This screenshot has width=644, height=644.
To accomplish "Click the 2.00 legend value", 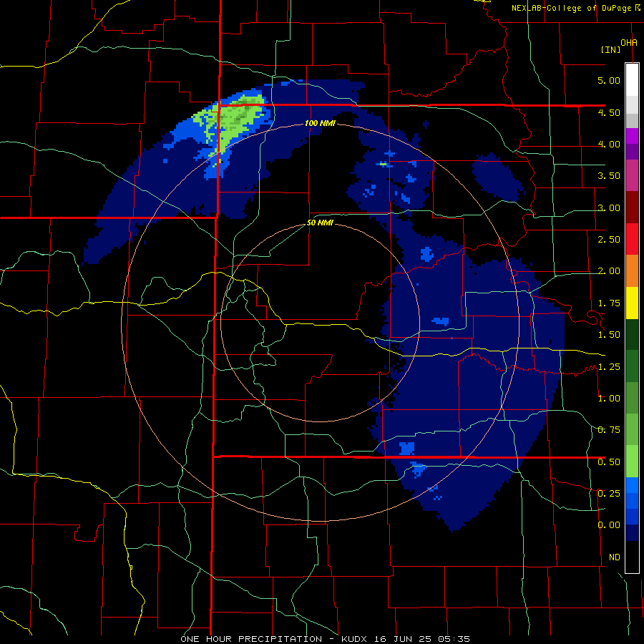I will [x=609, y=271].
